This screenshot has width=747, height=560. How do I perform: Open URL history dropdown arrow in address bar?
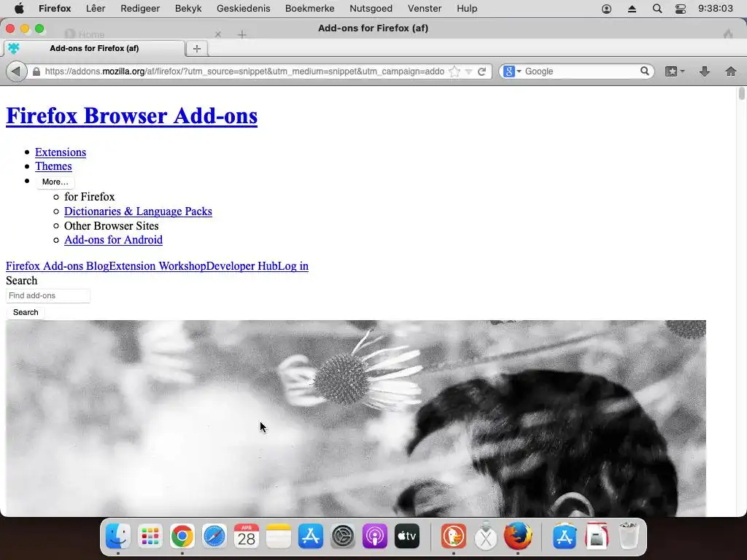click(x=468, y=71)
